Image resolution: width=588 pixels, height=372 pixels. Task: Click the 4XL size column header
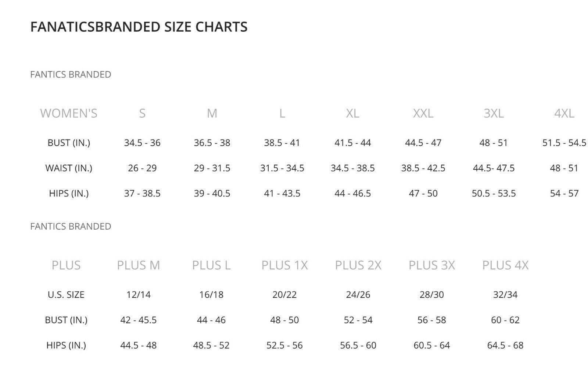coord(564,113)
